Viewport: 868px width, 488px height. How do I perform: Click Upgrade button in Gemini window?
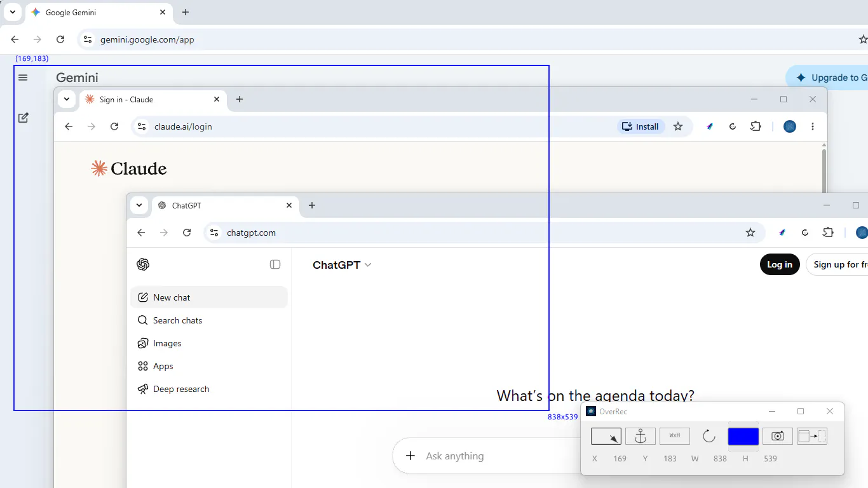(x=827, y=78)
